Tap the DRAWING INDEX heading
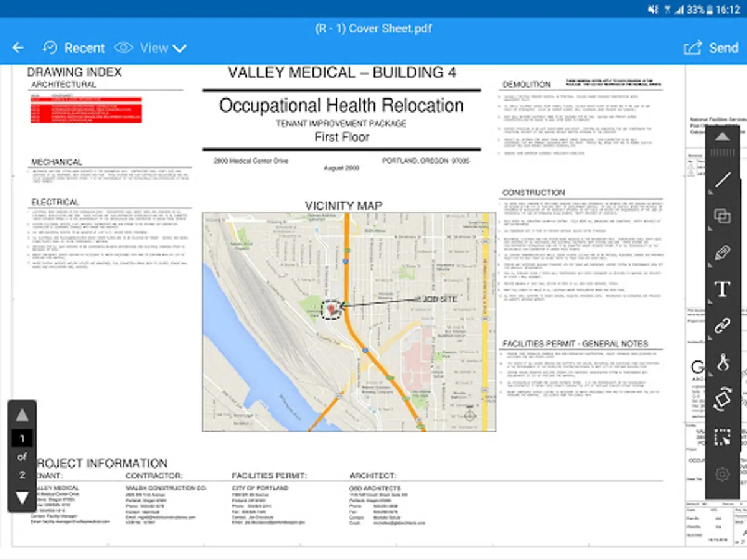Screen dimensions: 747x560 74,72
